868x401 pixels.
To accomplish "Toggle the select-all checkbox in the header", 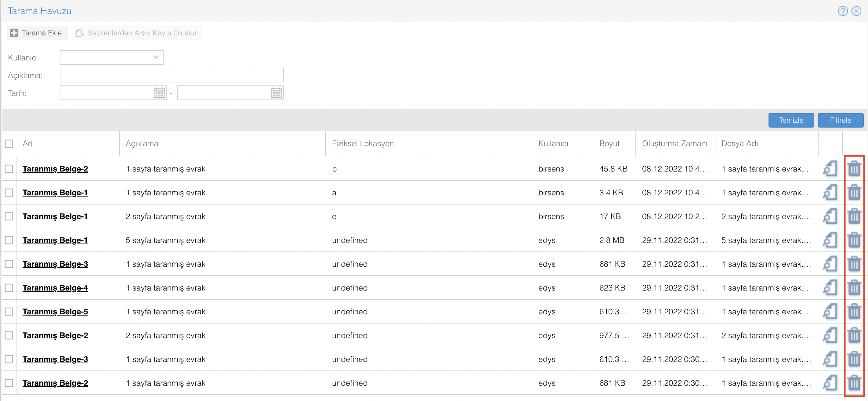I will click(x=9, y=143).
